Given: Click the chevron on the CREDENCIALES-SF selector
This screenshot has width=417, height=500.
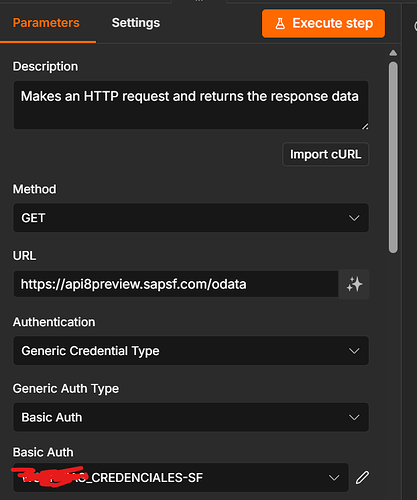Looking at the screenshot, I should click(x=334, y=478).
